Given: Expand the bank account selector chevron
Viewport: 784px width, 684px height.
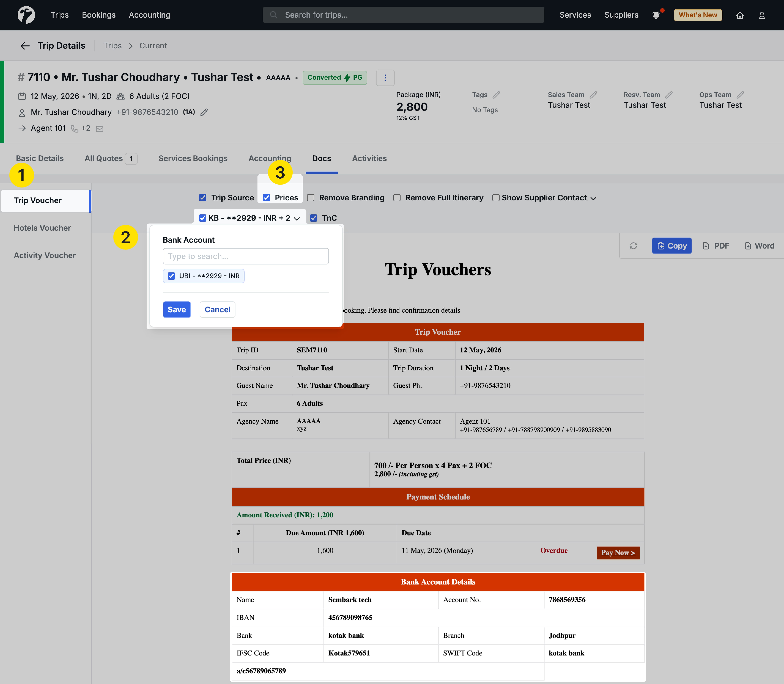Looking at the screenshot, I should (297, 219).
